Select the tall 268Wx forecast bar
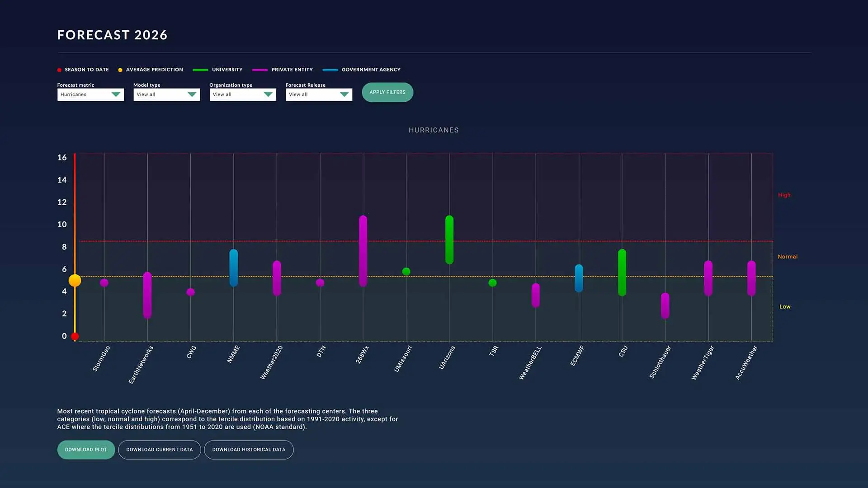 tap(363, 251)
